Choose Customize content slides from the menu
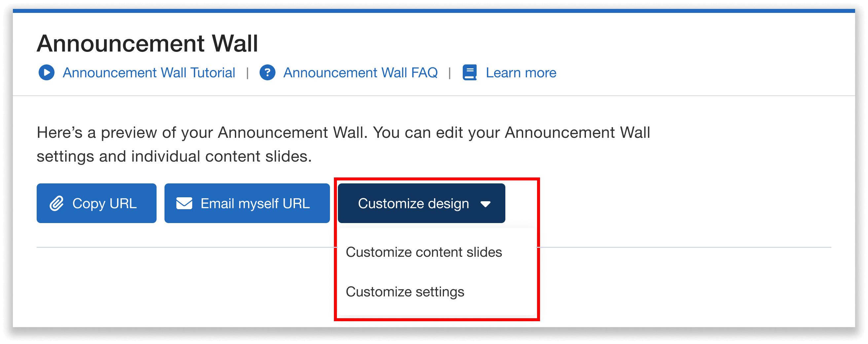 pyautogui.click(x=424, y=251)
